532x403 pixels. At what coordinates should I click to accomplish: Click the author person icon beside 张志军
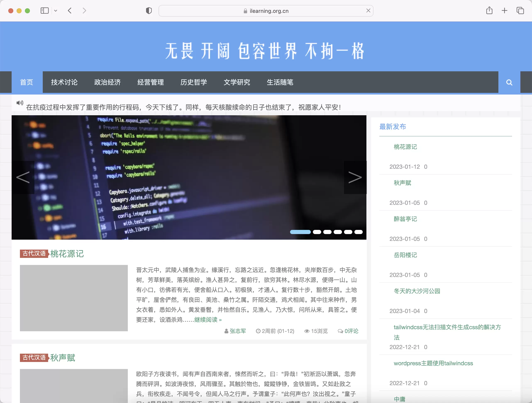(226, 331)
